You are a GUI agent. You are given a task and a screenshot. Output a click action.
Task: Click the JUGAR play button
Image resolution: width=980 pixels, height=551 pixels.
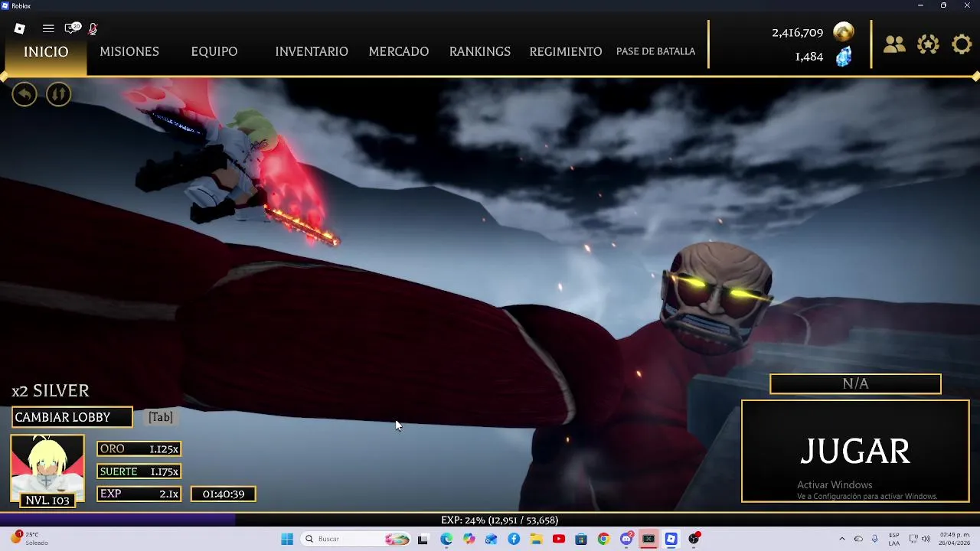click(x=855, y=451)
